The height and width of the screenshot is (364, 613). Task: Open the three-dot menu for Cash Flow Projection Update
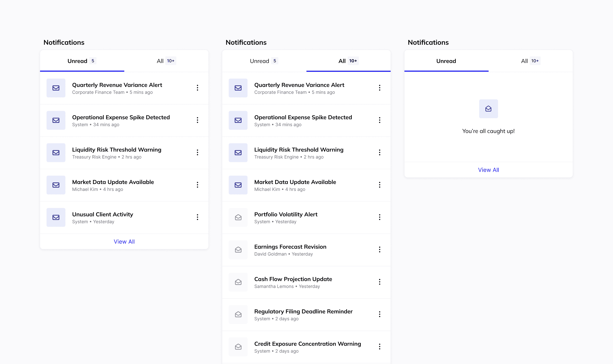(x=380, y=282)
